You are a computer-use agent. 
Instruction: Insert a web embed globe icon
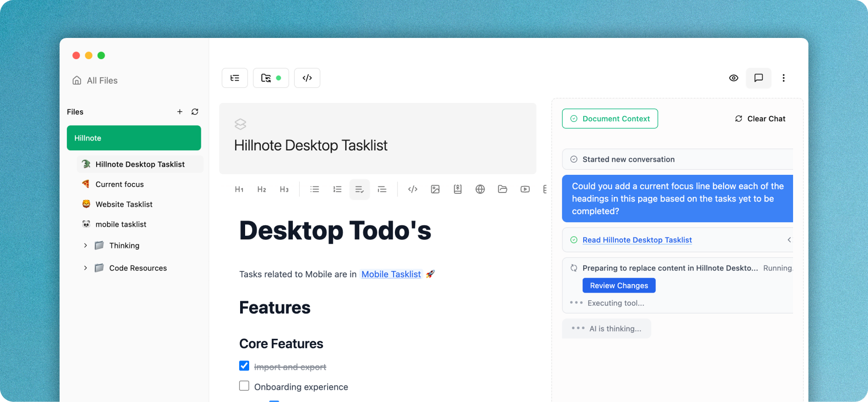pyautogui.click(x=480, y=189)
